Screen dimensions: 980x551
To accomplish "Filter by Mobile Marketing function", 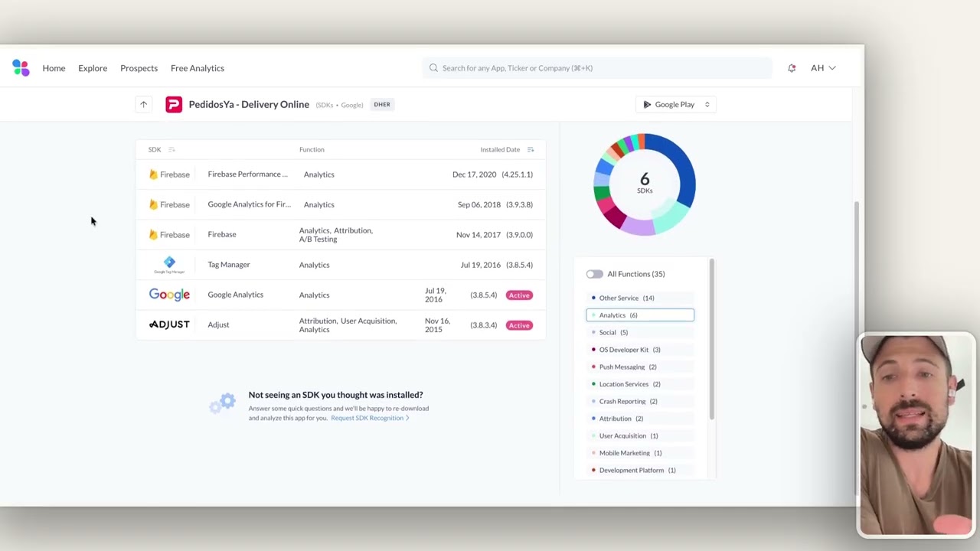I will pos(640,453).
